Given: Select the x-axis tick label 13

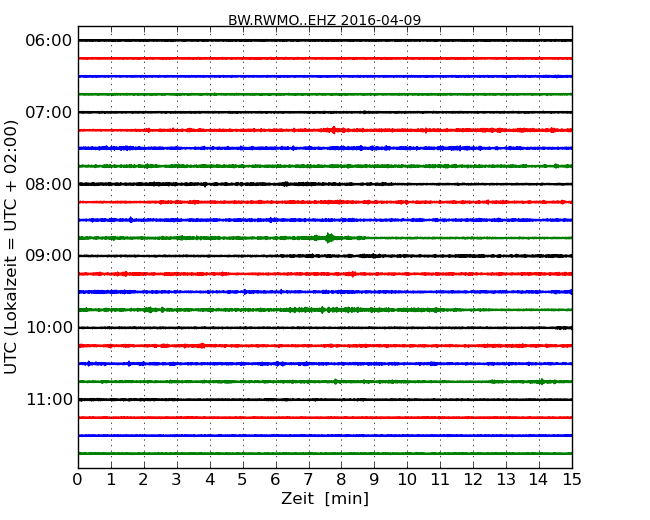Looking at the screenshot, I should [x=506, y=479].
